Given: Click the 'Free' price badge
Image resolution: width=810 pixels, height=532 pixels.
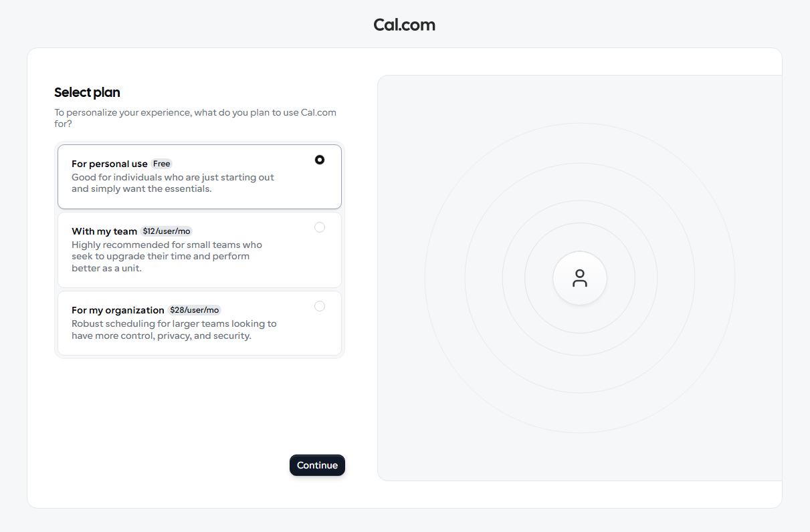Looking at the screenshot, I should coord(161,163).
